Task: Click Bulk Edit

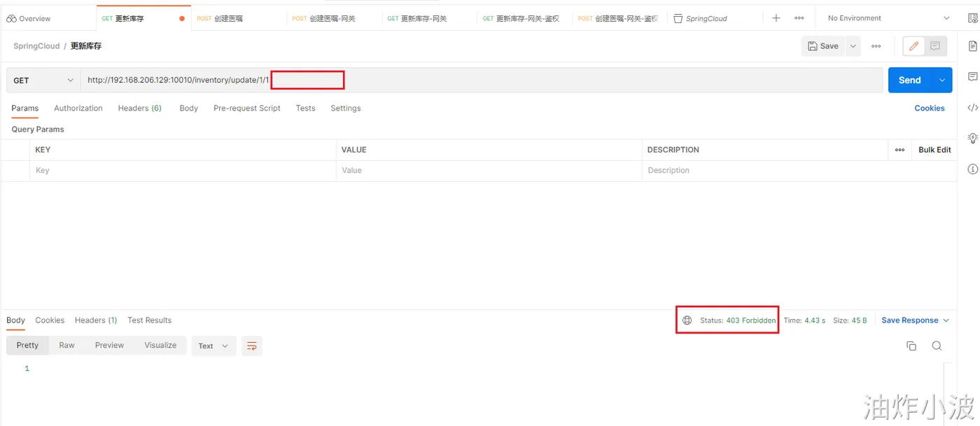Action: coord(934,150)
